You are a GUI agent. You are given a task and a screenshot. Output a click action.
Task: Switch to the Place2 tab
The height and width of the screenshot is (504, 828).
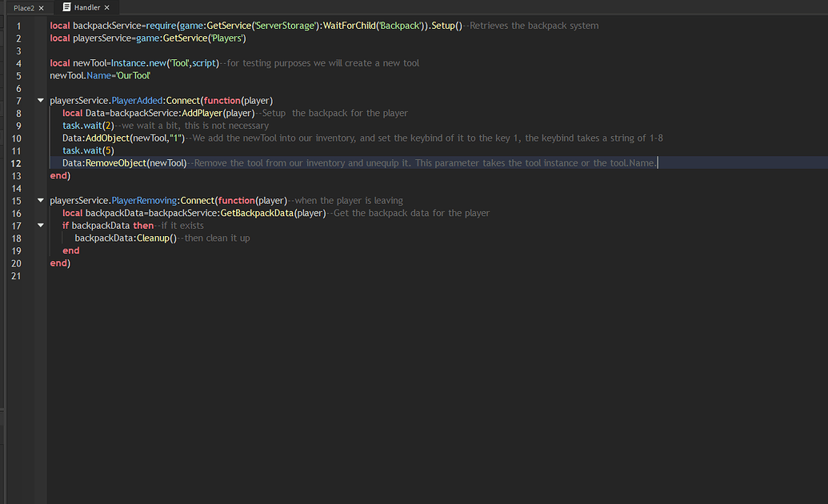tap(24, 8)
